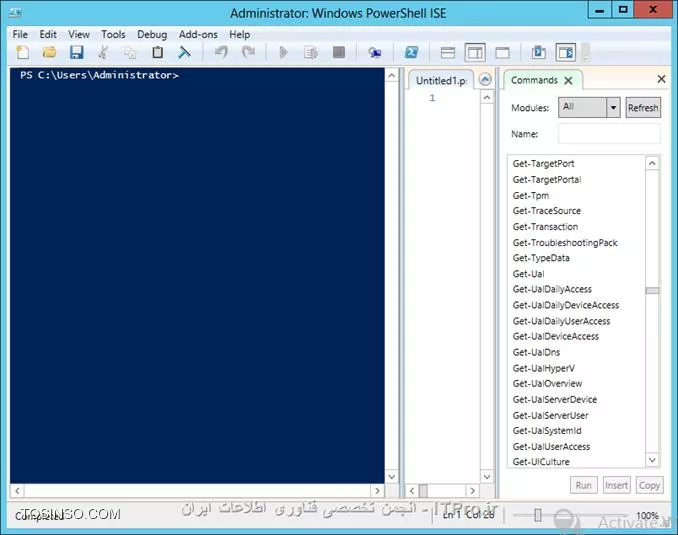
Task: Console pane scroll right arrow
Action: (x=377, y=490)
